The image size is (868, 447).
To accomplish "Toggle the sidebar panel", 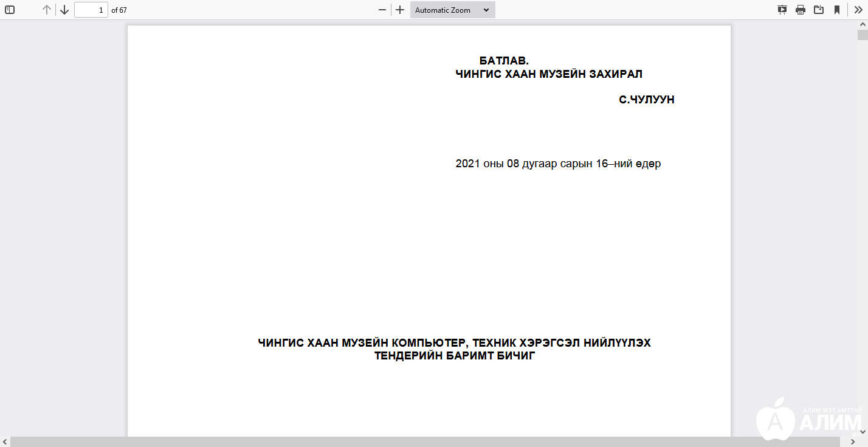I will pos(10,10).
